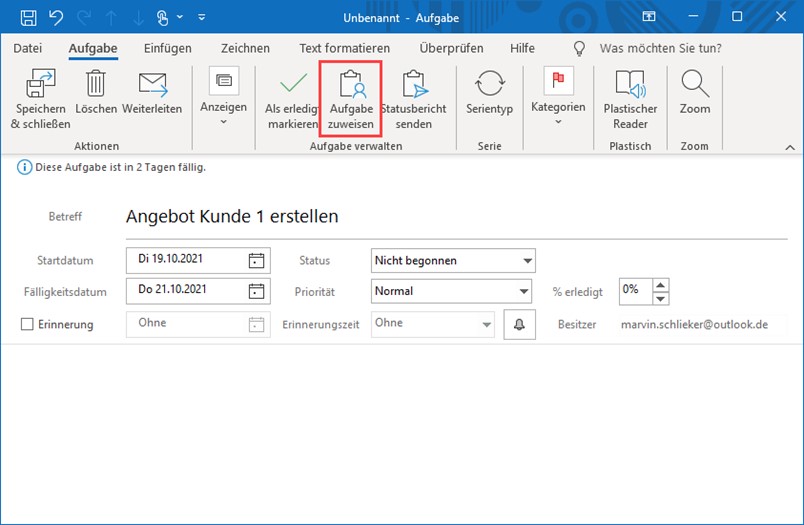Viewport: 804px width, 525px height.
Task: Open the Touch/Mouse mode dropdown arrow
Action: [x=180, y=17]
